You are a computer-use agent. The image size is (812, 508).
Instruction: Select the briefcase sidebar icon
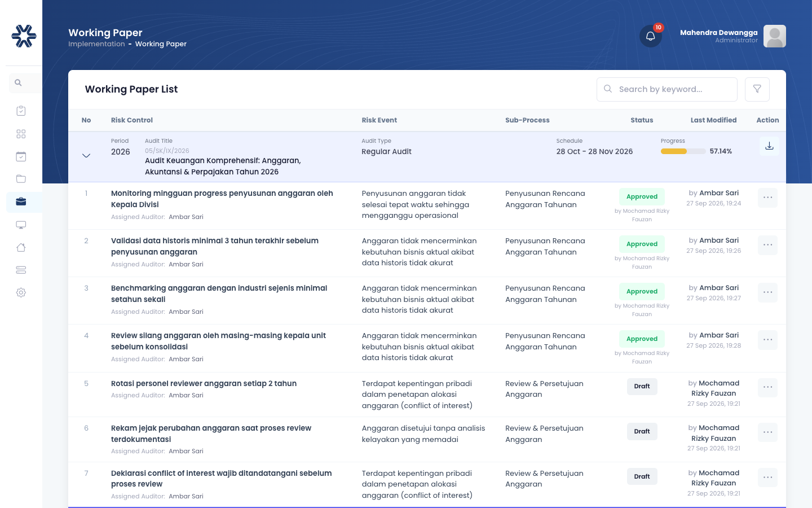point(21,202)
